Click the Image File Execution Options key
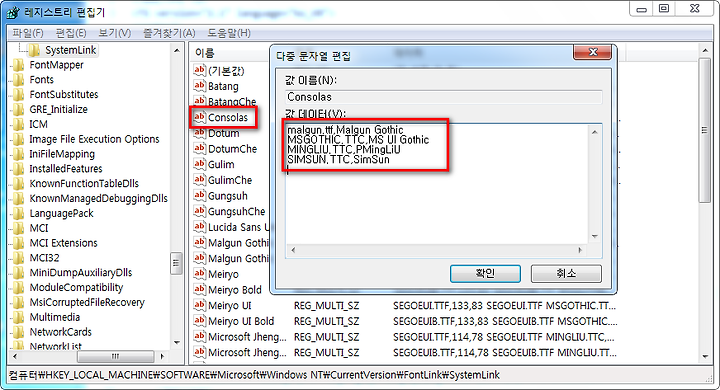 pos(94,139)
